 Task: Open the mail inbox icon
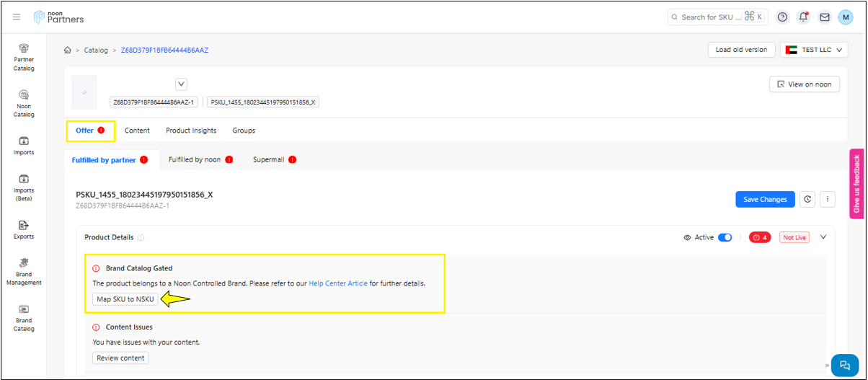click(x=825, y=17)
